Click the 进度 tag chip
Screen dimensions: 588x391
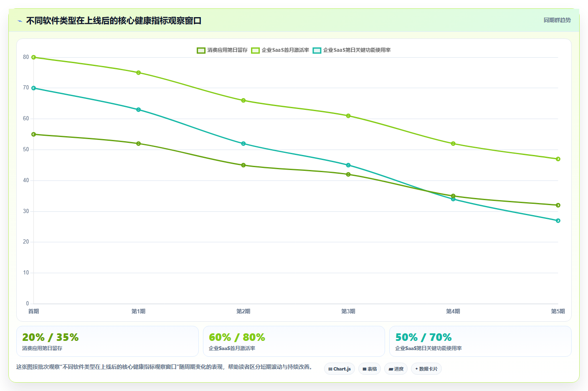click(x=396, y=369)
